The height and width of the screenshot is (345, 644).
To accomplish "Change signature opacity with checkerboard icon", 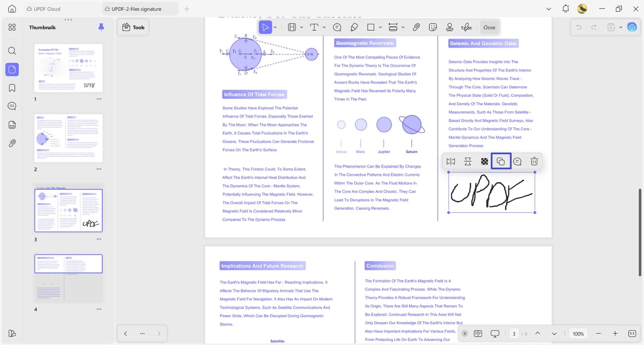I will (484, 162).
